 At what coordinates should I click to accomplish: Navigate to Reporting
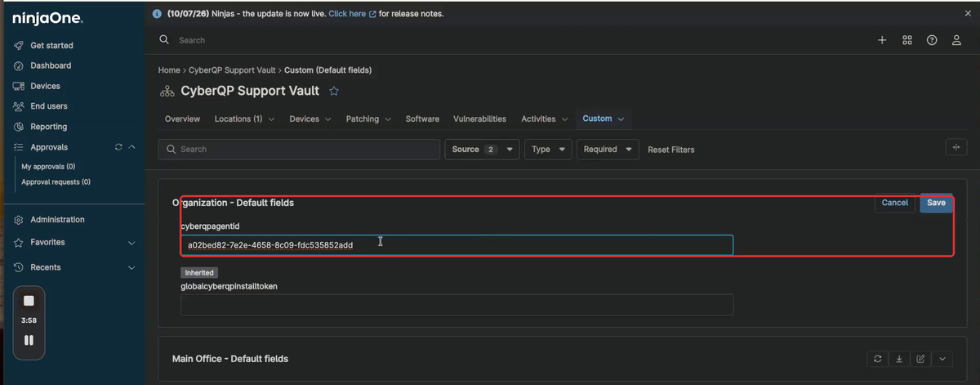click(x=49, y=127)
